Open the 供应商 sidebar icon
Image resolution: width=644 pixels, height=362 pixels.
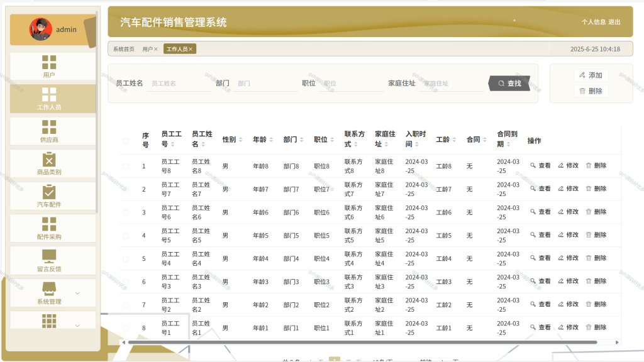[x=49, y=127]
